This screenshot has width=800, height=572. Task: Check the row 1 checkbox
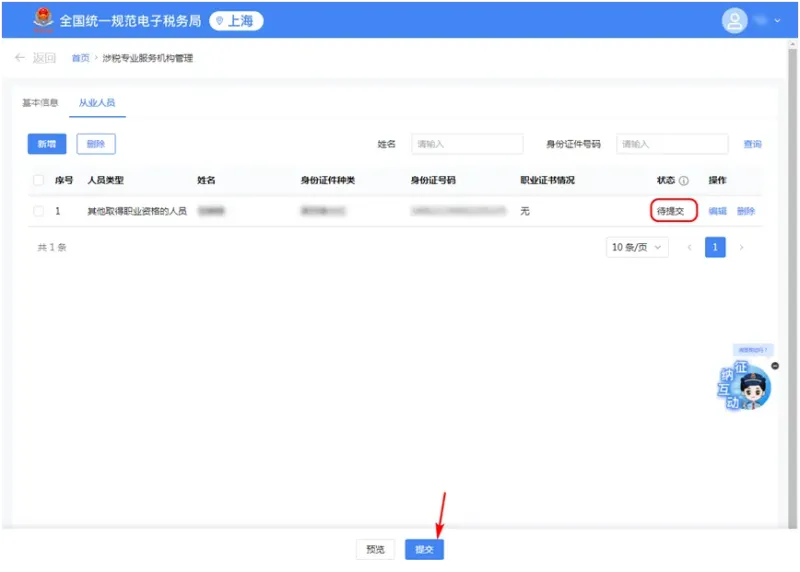click(x=38, y=211)
